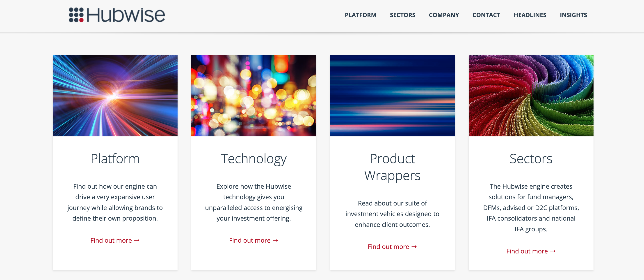The image size is (644, 280).
Task: Click the Technology card heading
Action: [x=253, y=159]
